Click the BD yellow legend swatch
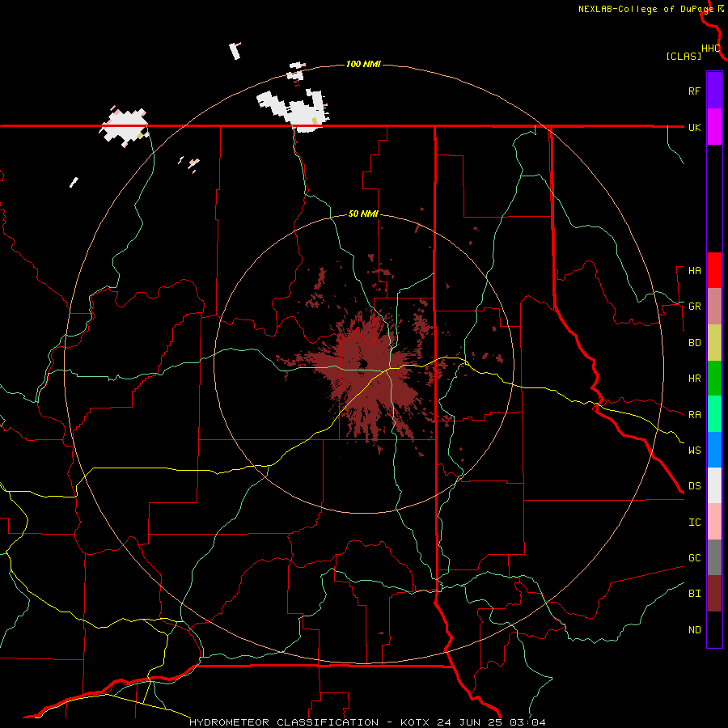The width and height of the screenshot is (728, 728). pyautogui.click(x=714, y=343)
